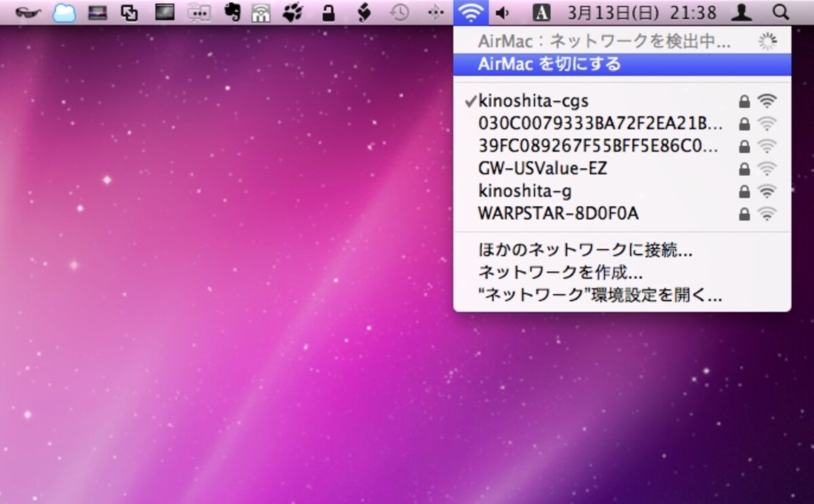The height and width of the screenshot is (504, 814).
Task: Open the input source 'A' menu
Action: pyautogui.click(x=541, y=12)
